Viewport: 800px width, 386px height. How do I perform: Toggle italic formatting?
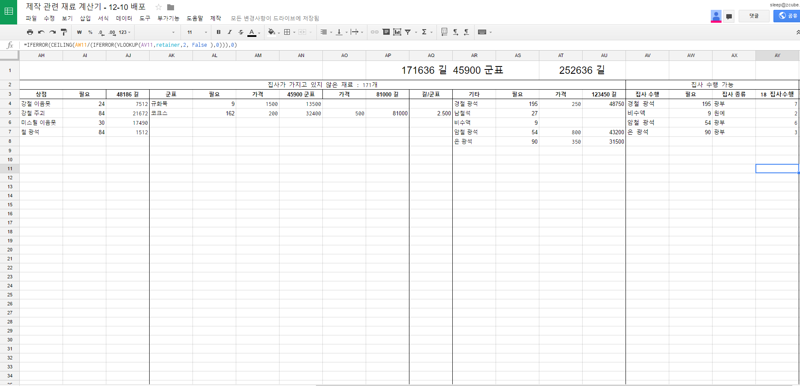[230, 32]
